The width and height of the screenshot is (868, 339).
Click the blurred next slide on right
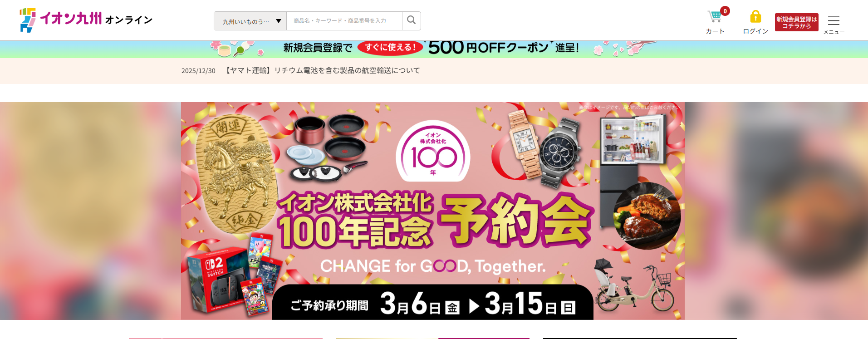pos(776,211)
